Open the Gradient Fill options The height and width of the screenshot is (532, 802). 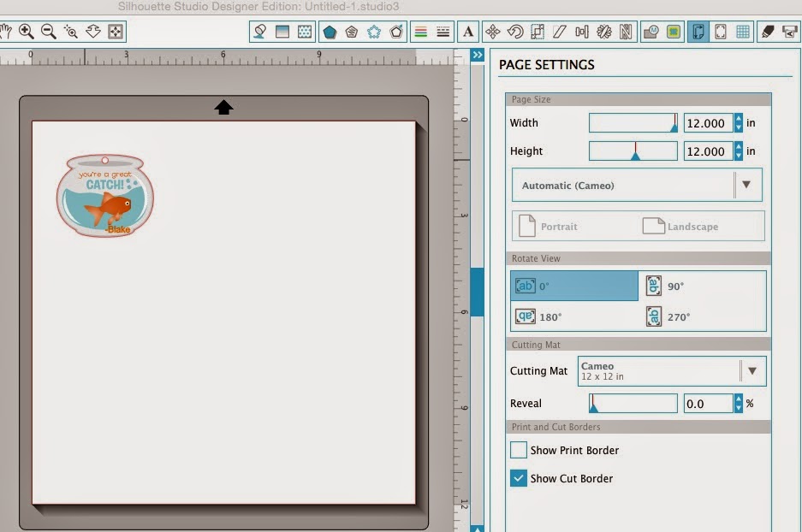point(282,32)
